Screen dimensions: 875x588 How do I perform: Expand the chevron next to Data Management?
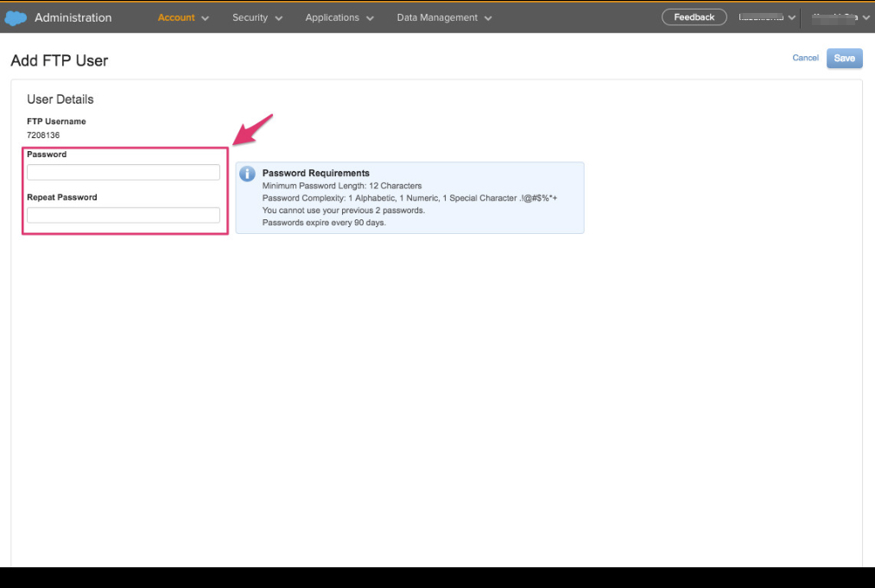tap(488, 18)
